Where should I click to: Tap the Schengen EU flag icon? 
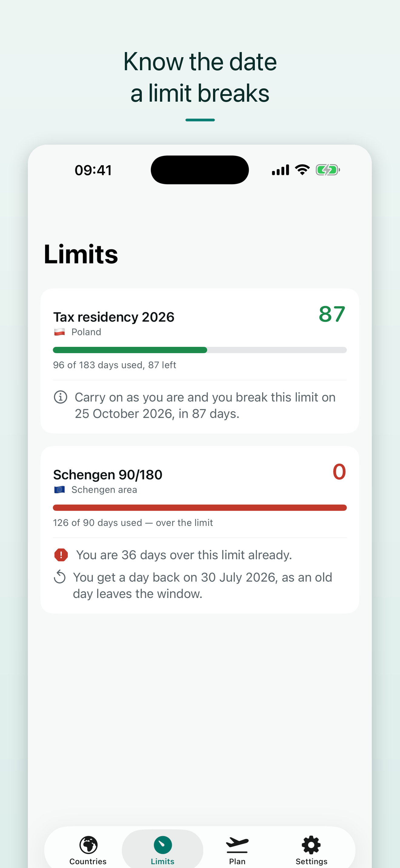click(60, 490)
